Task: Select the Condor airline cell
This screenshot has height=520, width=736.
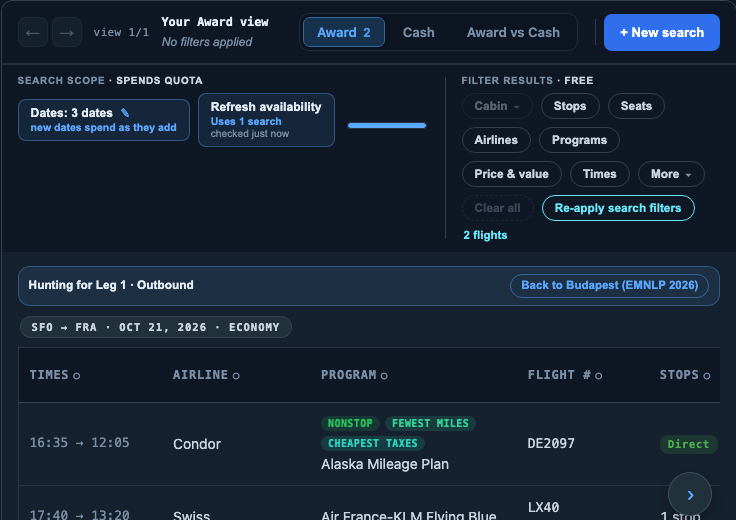Action: point(197,444)
